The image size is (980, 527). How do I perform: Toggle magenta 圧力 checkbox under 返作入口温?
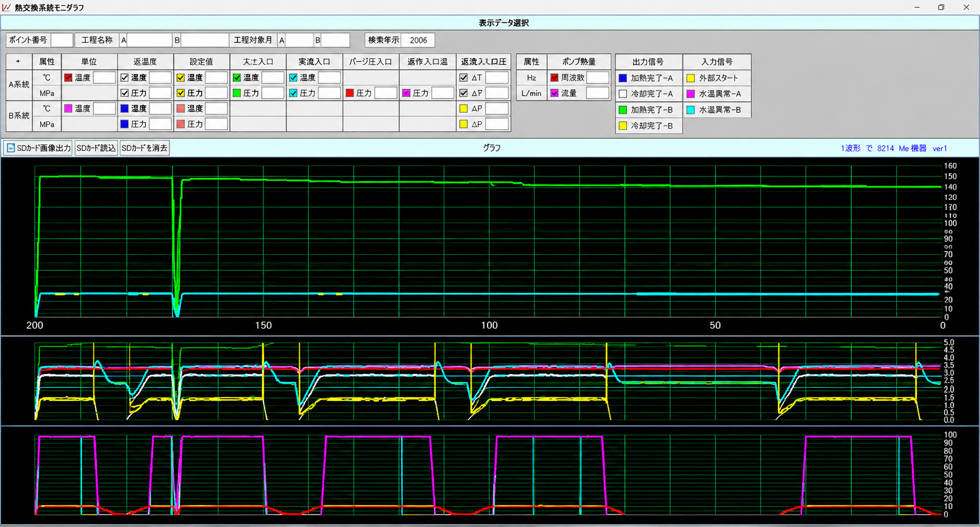(406, 93)
